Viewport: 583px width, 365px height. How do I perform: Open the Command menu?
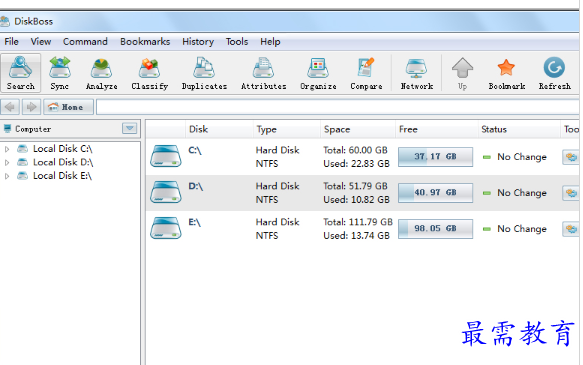[85, 42]
